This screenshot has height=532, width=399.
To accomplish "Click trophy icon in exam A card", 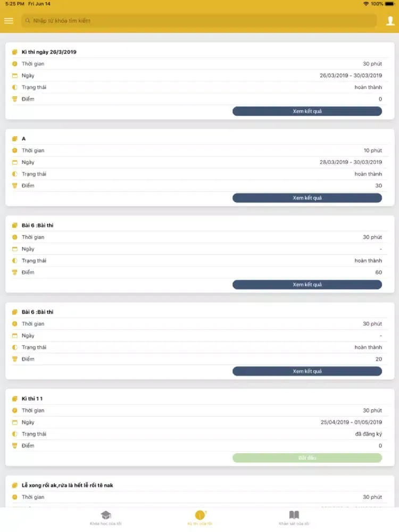I will tap(15, 186).
